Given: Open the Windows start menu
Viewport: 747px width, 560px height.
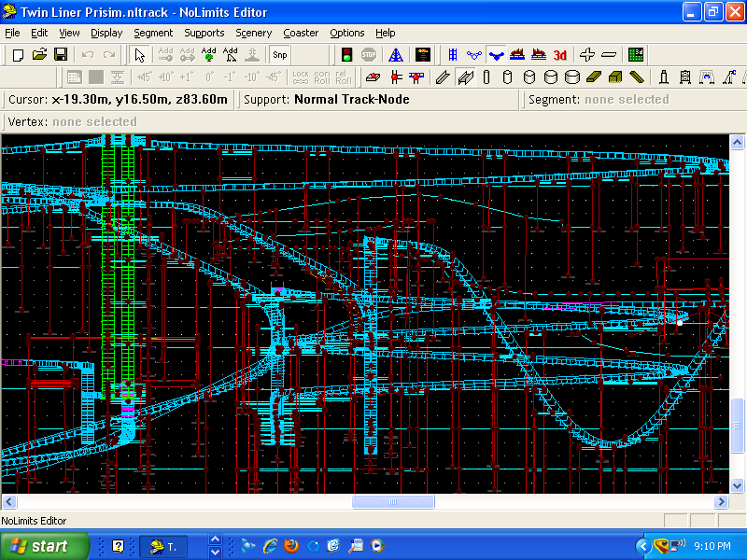Looking at the screenshot, I should 44,546.
